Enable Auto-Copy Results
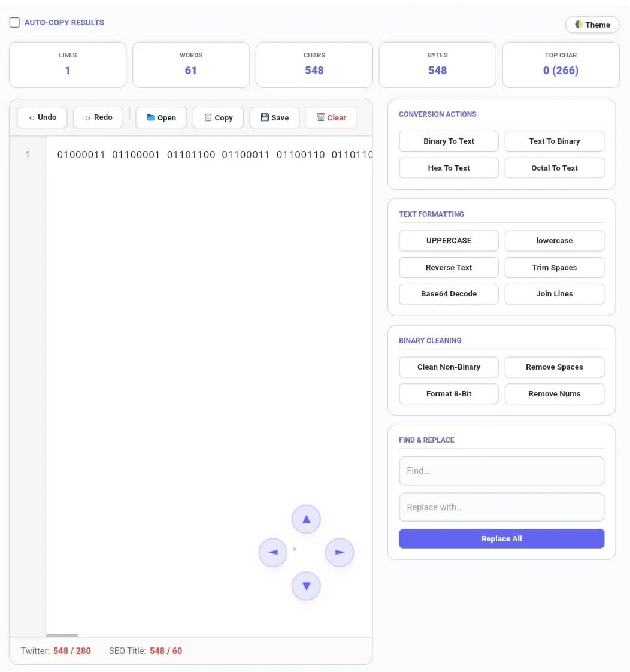The image size is (630, 672). (x=14, y=22)
